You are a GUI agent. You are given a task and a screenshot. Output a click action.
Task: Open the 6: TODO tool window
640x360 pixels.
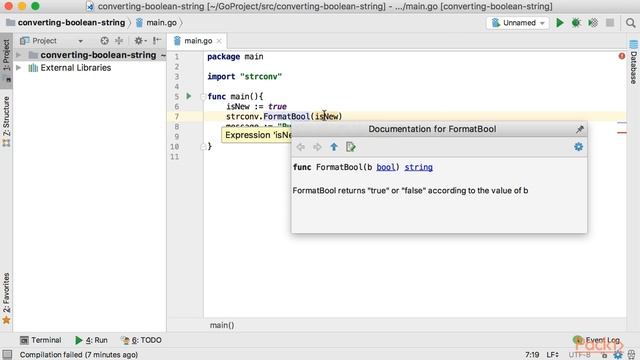pos(141,340)
